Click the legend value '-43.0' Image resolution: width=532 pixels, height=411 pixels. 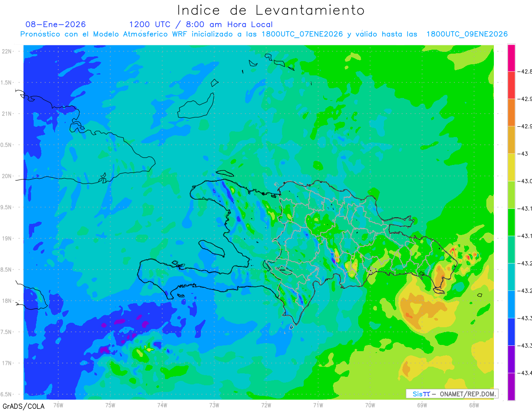tap(525, 181)
